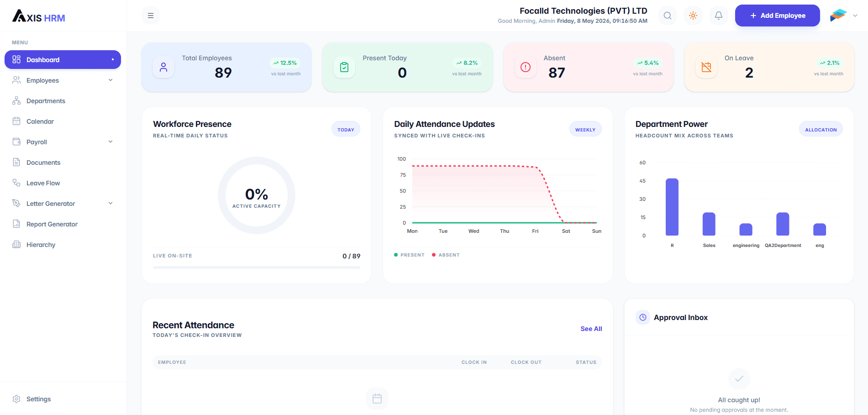Click the 0 / 89 on-site count
868x415 pixels.
click(352, 256)
